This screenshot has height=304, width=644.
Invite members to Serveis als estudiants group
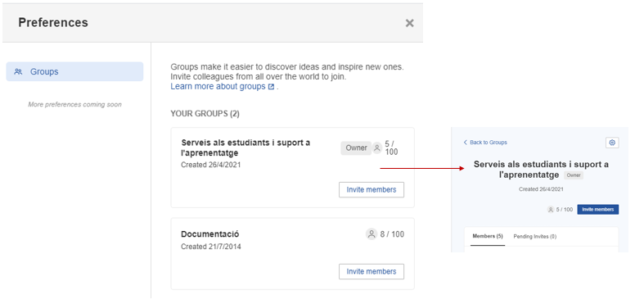(x=372, y=189)
